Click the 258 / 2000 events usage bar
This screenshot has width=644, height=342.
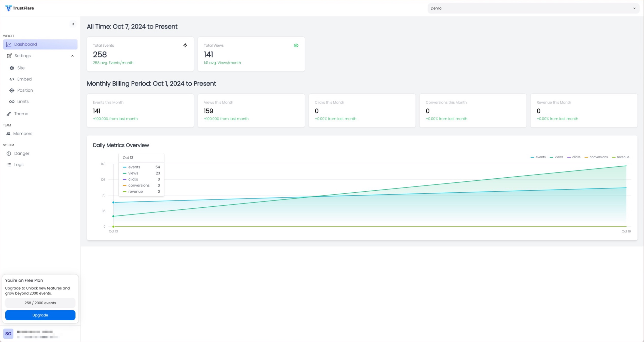[40, 303]
